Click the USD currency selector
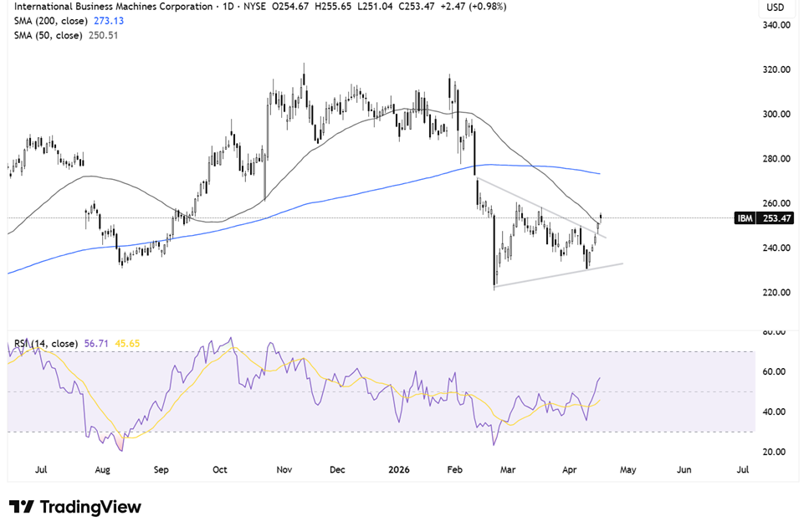 (775, 8)
